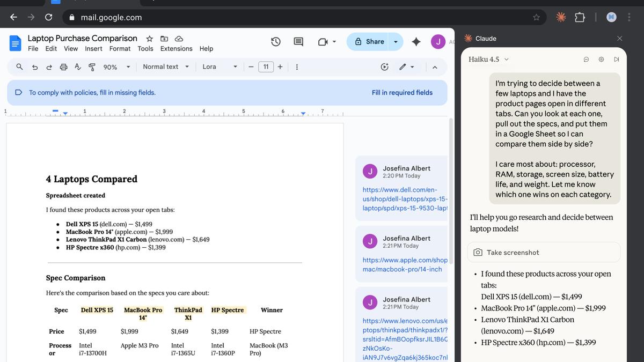Show all comments icon in header
The height and width of the screenshot is (362, 644).
pos(298,42)
